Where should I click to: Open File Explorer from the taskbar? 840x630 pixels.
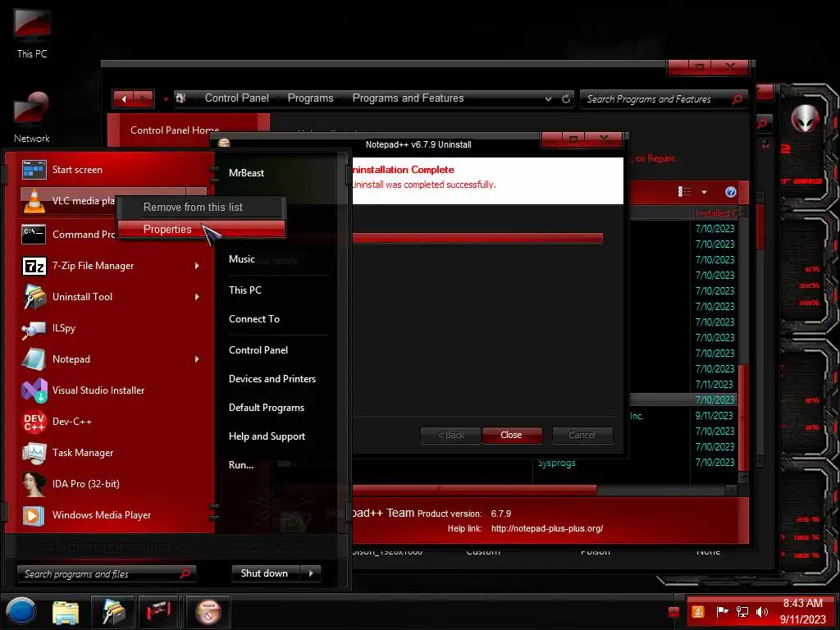tap(66, 612)
